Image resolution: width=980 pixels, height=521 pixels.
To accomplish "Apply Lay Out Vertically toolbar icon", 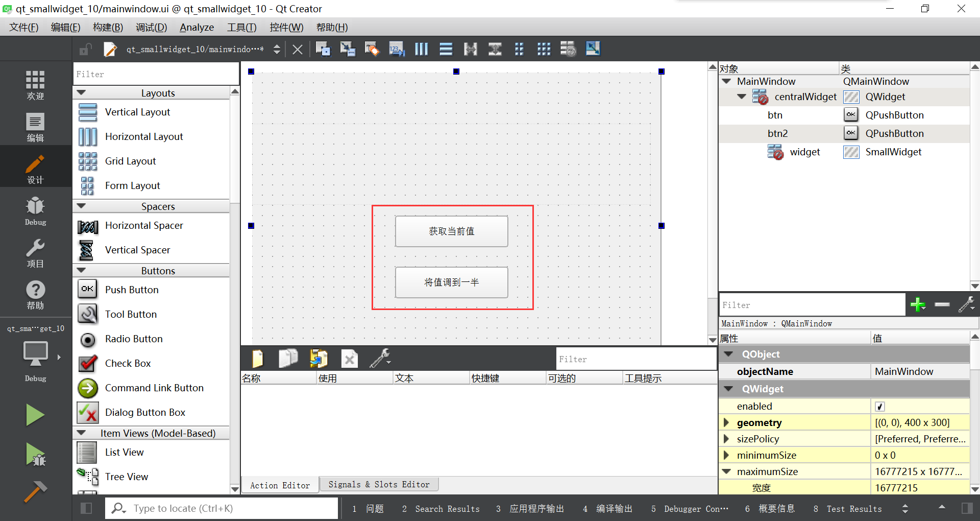I will [446, 49].
